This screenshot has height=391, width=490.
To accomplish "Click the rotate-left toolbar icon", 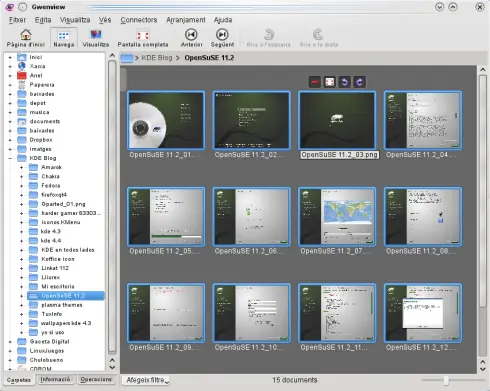I will (268, 38).
